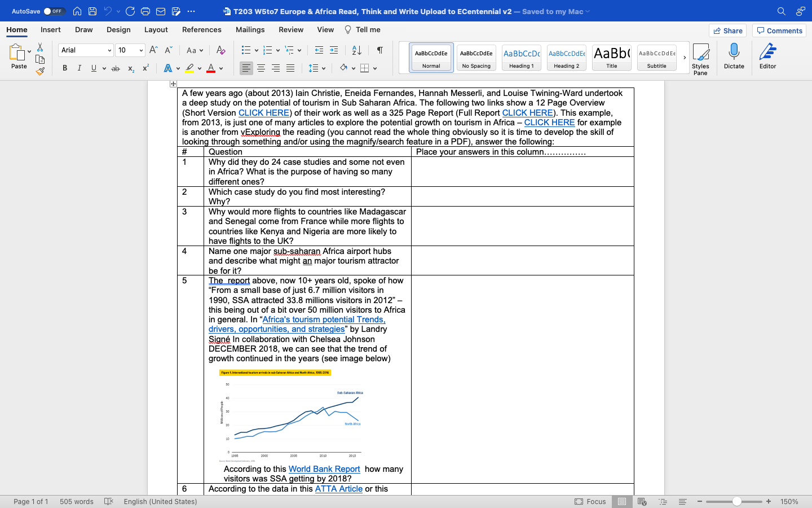The image size is (812, 508).
Task: Open the Design tab
Action: coord(118,29)
